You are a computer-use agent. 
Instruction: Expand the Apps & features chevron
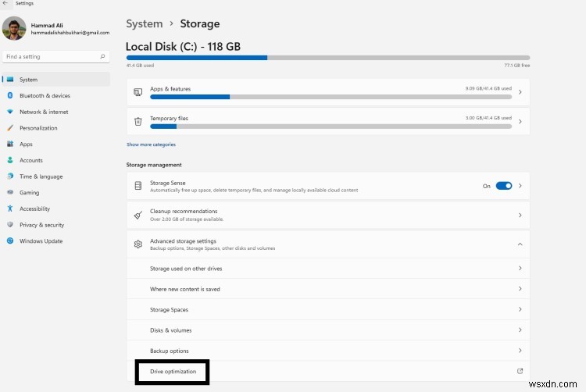[520, 92]
